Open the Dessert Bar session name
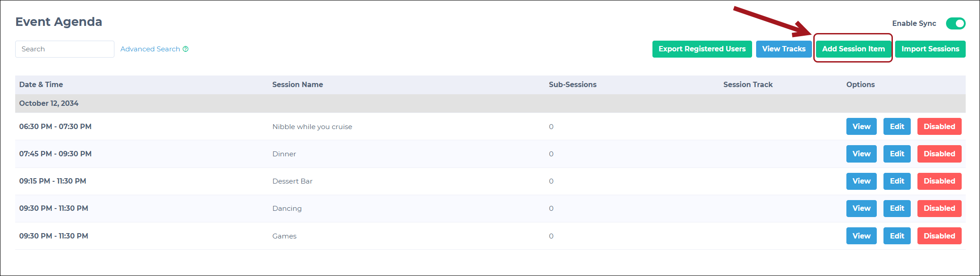This screenshot has height=276, width=980. tap(292, 181)
